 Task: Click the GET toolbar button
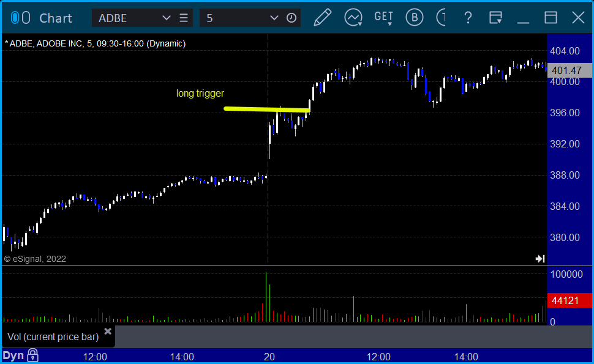coord(383,18)
